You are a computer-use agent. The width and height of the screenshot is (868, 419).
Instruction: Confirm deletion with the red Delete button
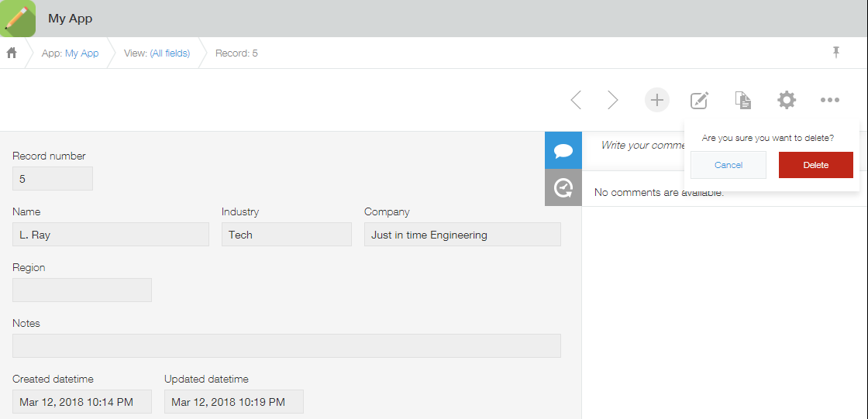[x=815, y=165]
